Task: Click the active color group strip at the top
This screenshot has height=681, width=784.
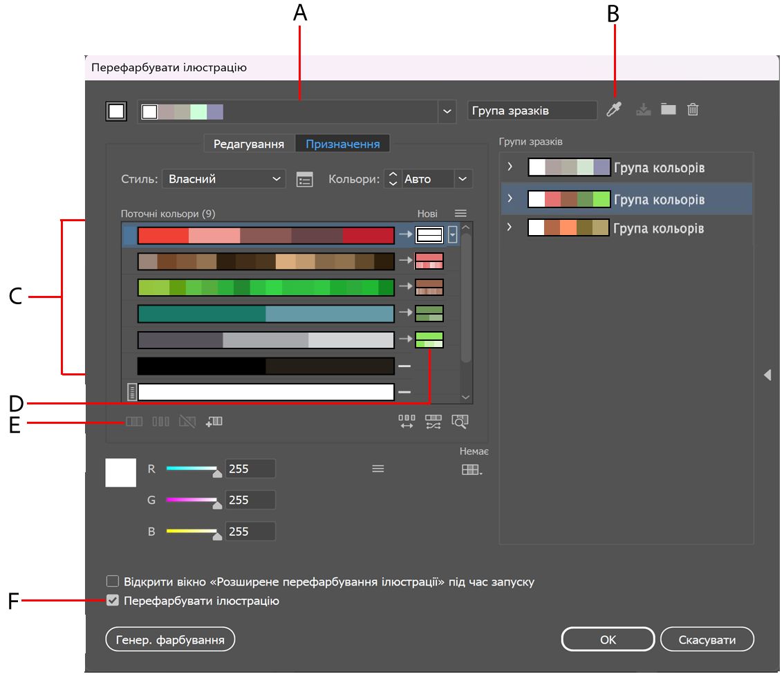Action: click(x=288, y=111)
